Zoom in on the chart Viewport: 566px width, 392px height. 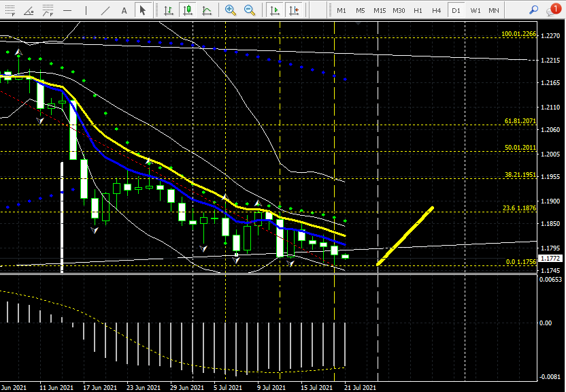231,10
